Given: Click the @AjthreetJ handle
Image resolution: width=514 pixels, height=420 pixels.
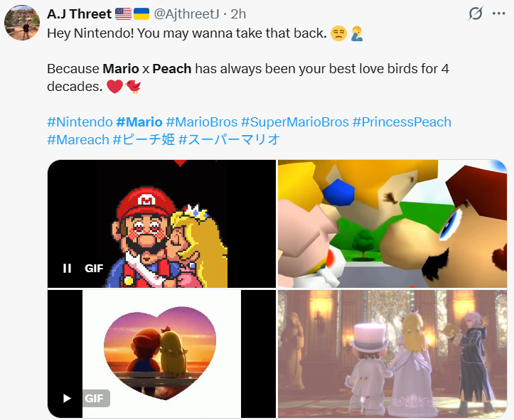Looking at the screenshot, I should pos(186,14).
